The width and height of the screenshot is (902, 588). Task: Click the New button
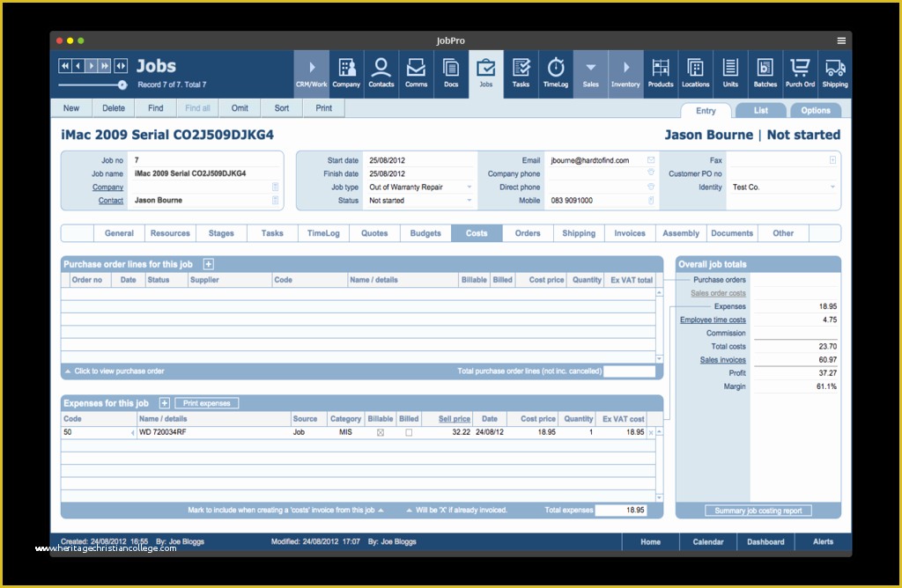[x=71, y=108]
